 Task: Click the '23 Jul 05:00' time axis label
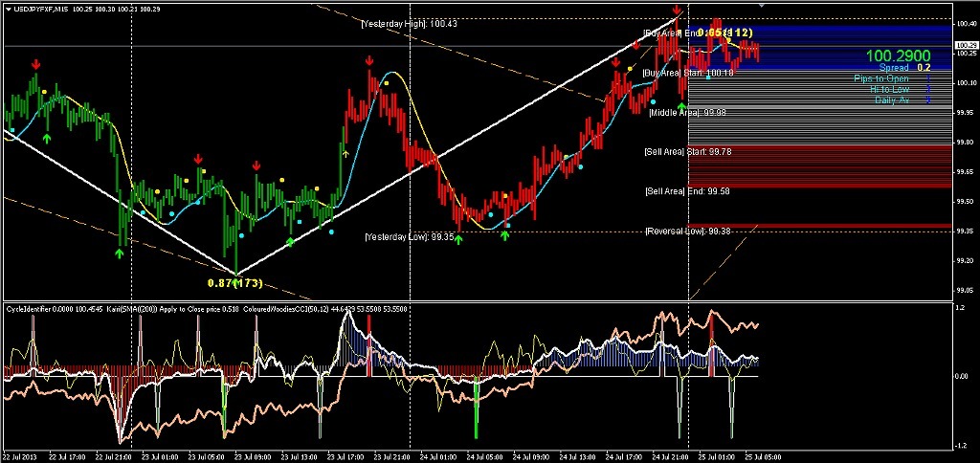click(209, 456)
